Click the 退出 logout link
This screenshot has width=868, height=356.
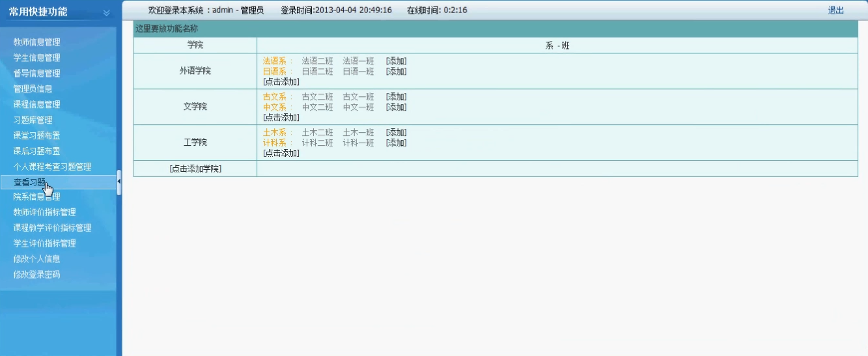coord(836,10)
